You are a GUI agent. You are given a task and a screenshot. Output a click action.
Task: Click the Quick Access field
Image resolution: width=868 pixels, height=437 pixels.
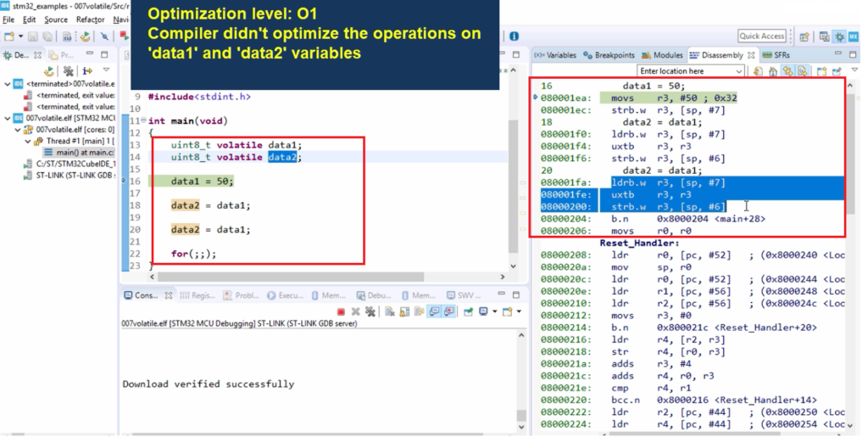point(762,36)
